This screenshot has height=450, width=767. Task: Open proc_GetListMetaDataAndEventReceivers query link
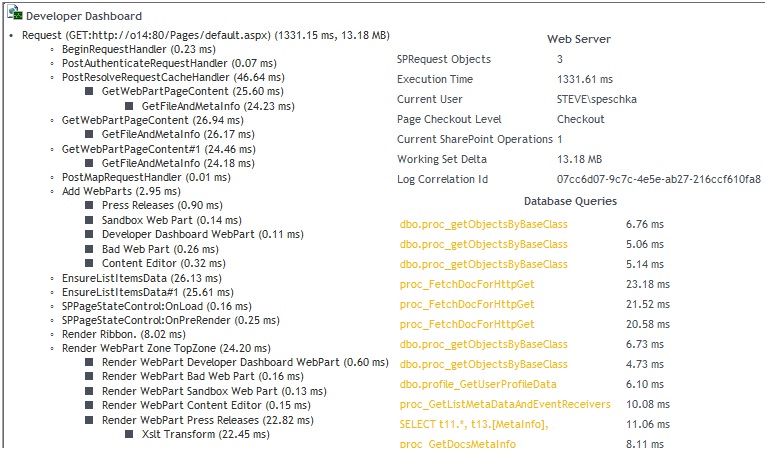(505, 405)
